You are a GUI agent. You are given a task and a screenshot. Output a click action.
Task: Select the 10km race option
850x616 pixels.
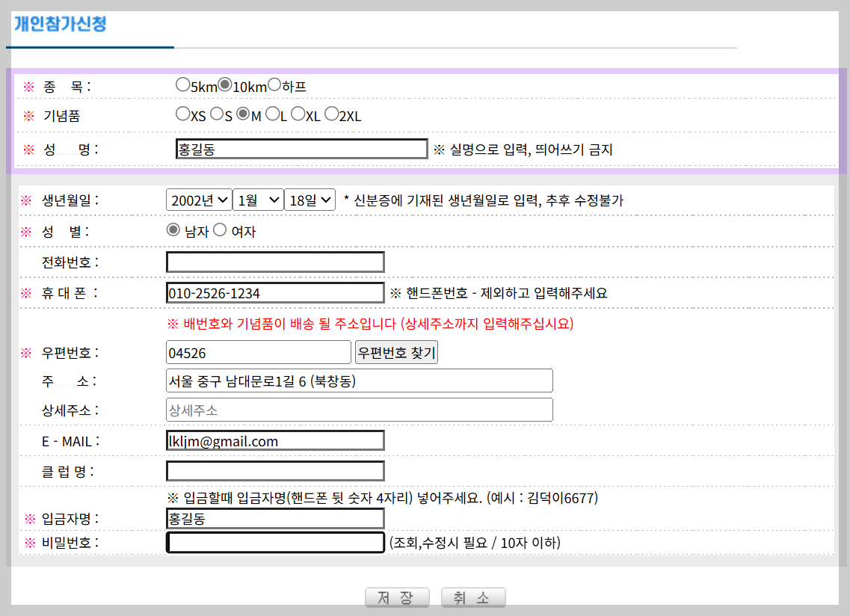225,84
